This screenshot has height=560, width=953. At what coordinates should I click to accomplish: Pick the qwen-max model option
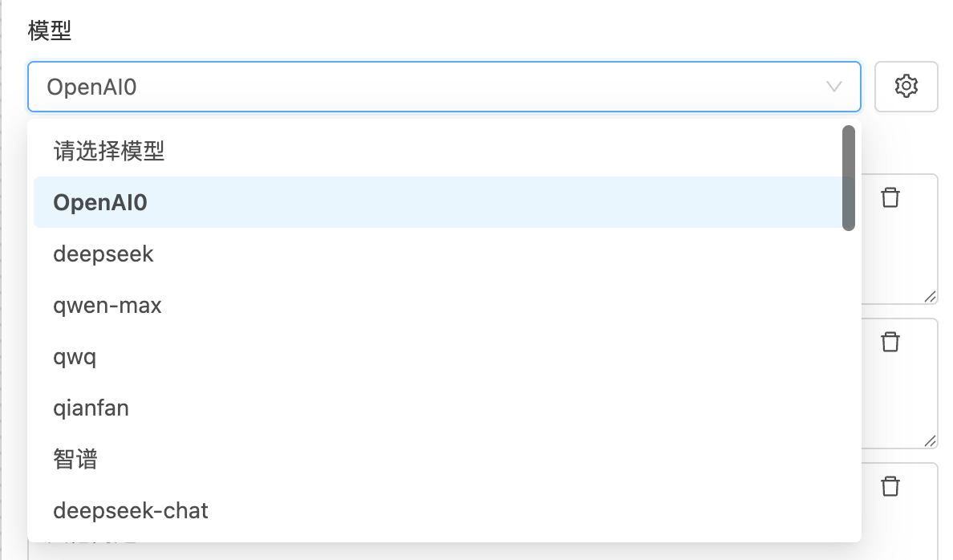pyautogui.click(x=107, y=305)
